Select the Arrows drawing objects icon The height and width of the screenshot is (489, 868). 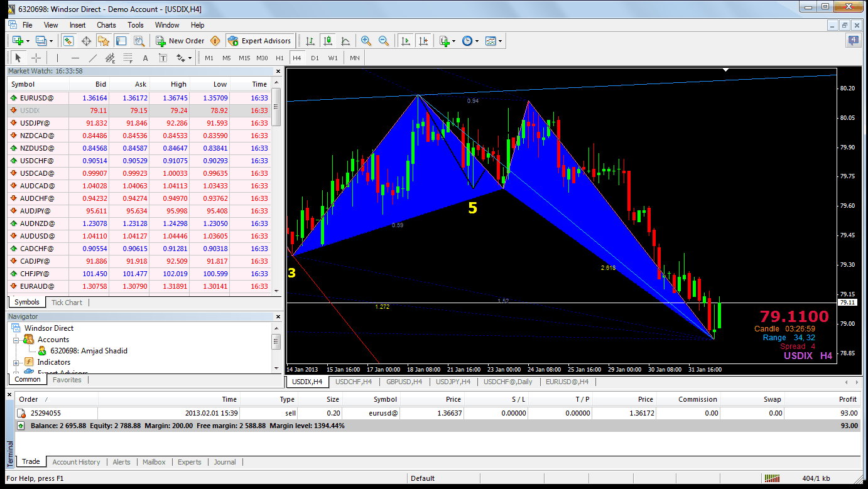(180, 58)
